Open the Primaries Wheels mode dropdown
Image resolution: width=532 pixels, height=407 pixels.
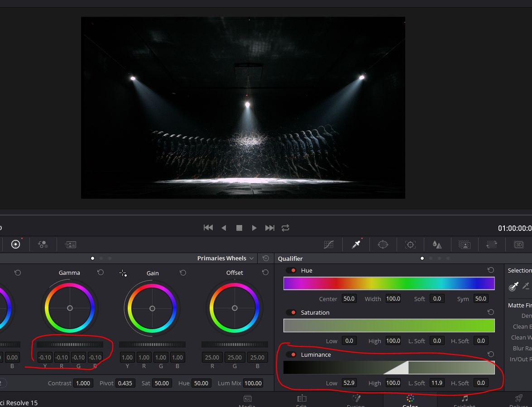coord(225,258)
